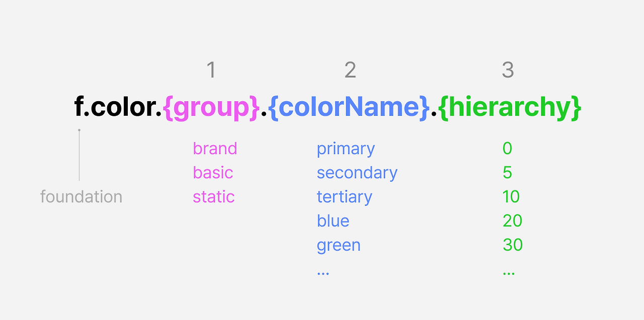Click the hierarchy value 10
The height and width of the screenshot is (320, 644).
[x=511, y=197]
